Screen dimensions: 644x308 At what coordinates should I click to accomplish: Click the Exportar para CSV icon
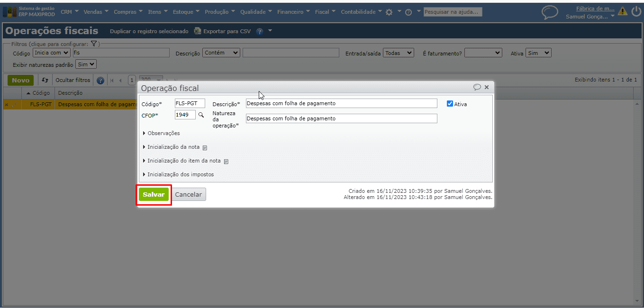pos(198,31)
